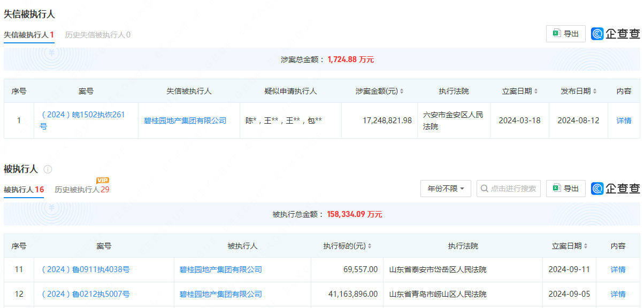Select filing date 2024-03-18
This screenshot has width=644, height=308.
520,121
